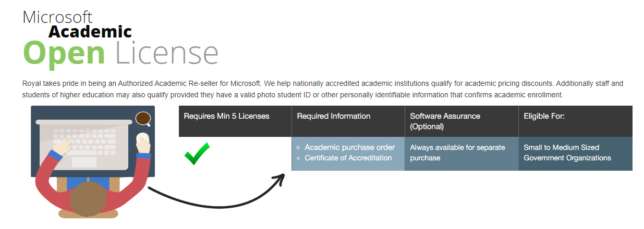This screenshot has height=229, width=644.
Task: Click Small to Medium Sized Government cell
Action: tap(576, 154)
